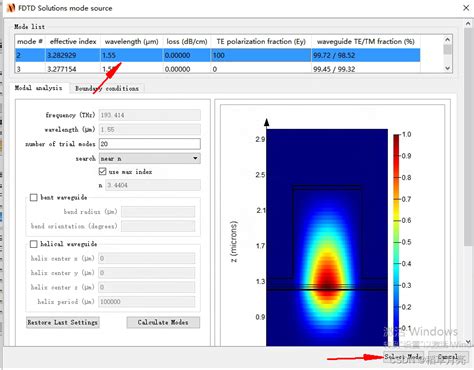Image resolution: width=474 pixels, height=370 pixels.
Task: Click the 'effective index' column header
Action: (73, 41)
